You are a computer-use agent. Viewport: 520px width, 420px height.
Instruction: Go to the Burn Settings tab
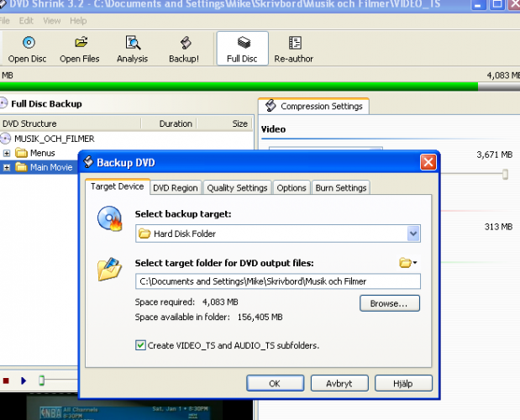coord(340,188)
